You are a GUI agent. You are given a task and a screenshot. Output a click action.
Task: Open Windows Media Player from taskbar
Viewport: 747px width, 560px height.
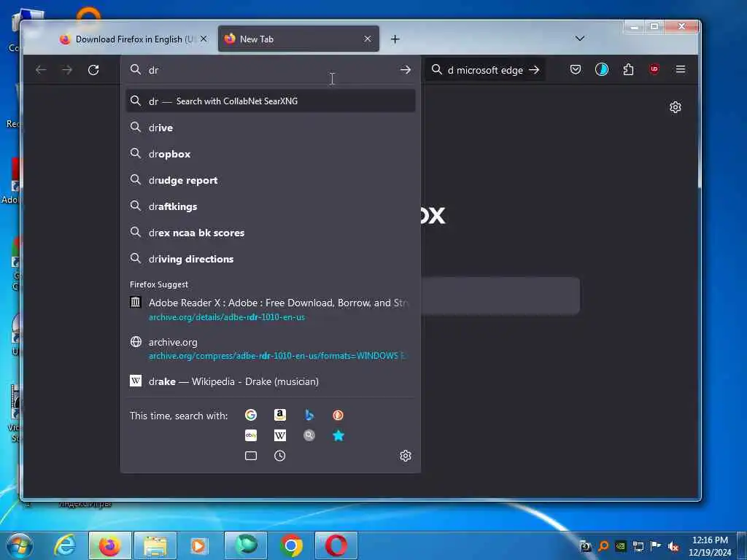(x=198, y=545)
